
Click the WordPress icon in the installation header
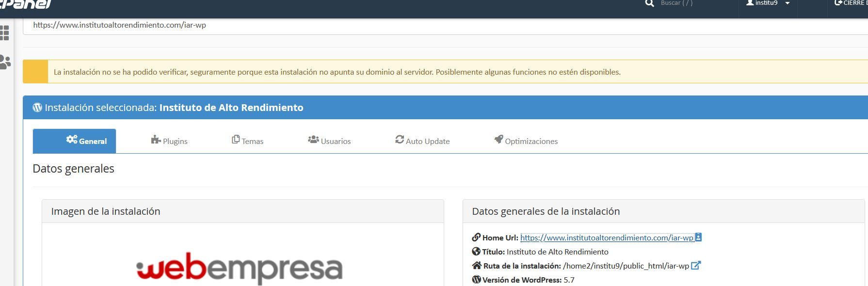pos(37,108)
